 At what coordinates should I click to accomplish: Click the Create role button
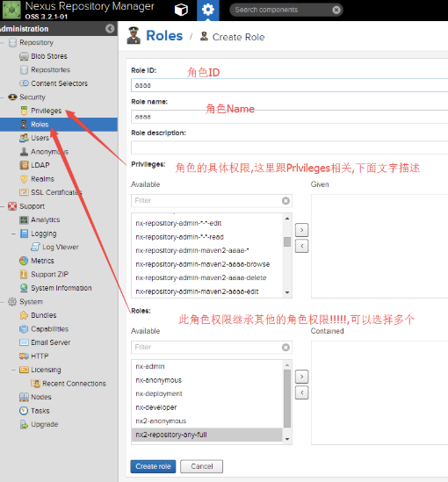(x=153, y=466)
